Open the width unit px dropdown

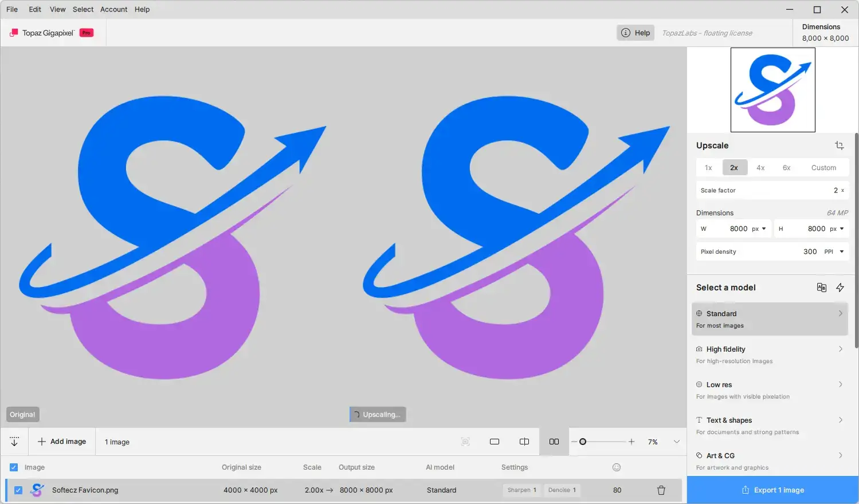(x=759, y=229)
